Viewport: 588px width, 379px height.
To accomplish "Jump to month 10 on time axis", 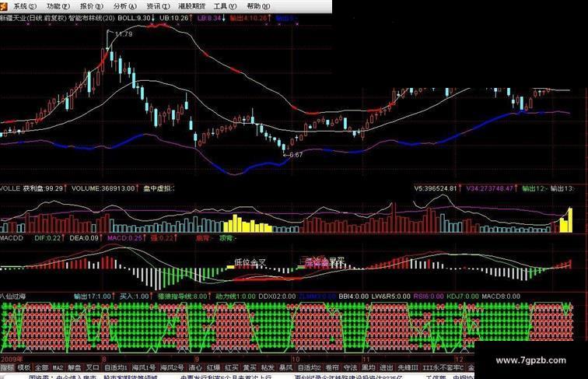I will pyautogui.click(x=296, y=359).
